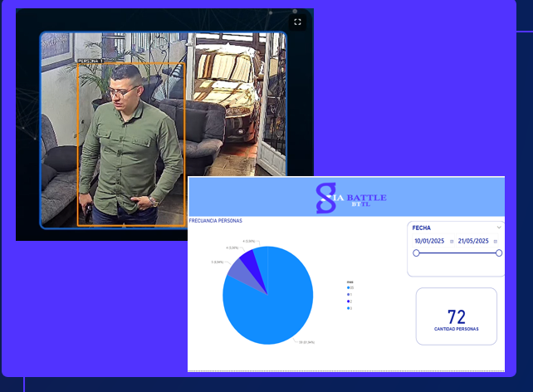Click legend entry for month 1
Image resolution: width=533 pixels, height=392 pixels.
coord(349,295)
